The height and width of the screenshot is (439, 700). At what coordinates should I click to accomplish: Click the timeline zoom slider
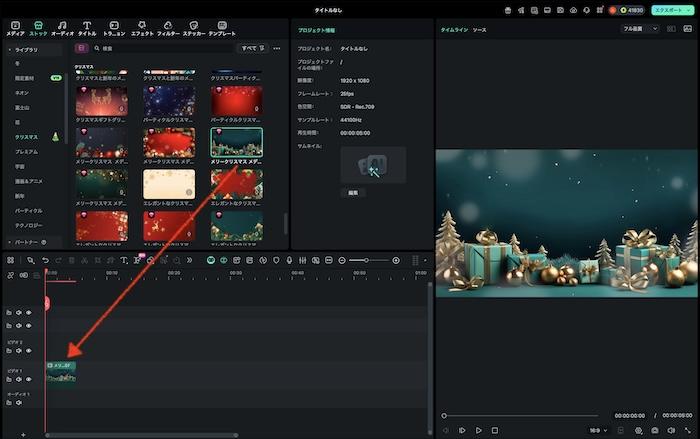(x=368, y=260)
